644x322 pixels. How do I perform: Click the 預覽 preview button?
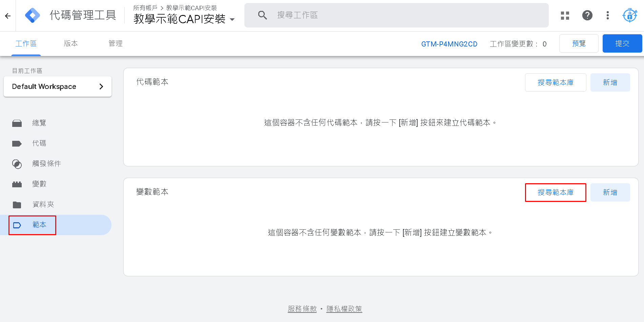pyautogui.click(x=579, y=43)
